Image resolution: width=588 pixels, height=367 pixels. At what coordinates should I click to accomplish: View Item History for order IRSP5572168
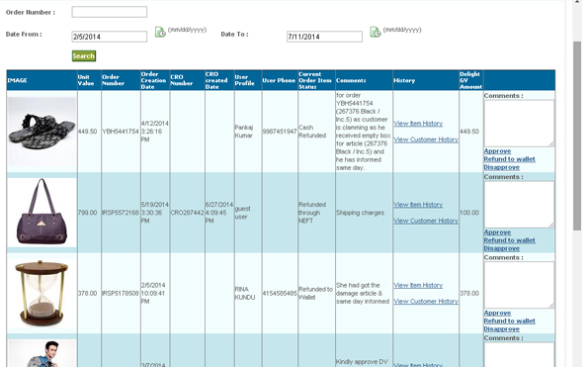(x=418, y=205)
